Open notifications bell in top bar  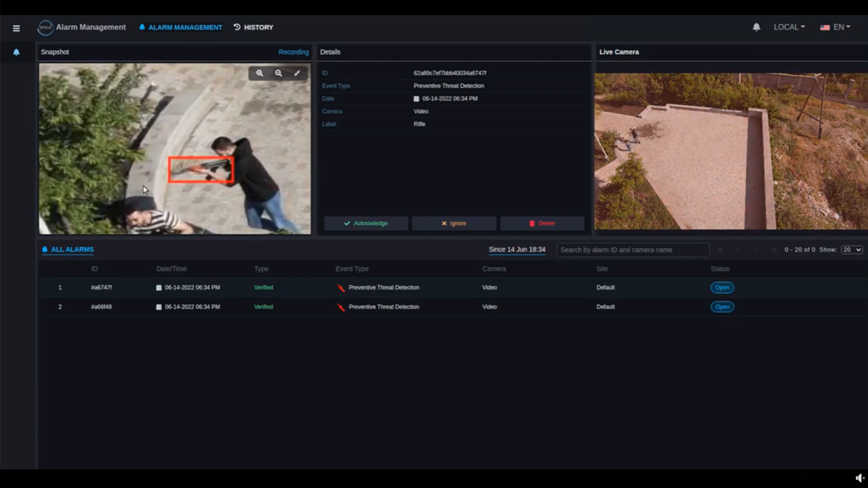(756, 27)
